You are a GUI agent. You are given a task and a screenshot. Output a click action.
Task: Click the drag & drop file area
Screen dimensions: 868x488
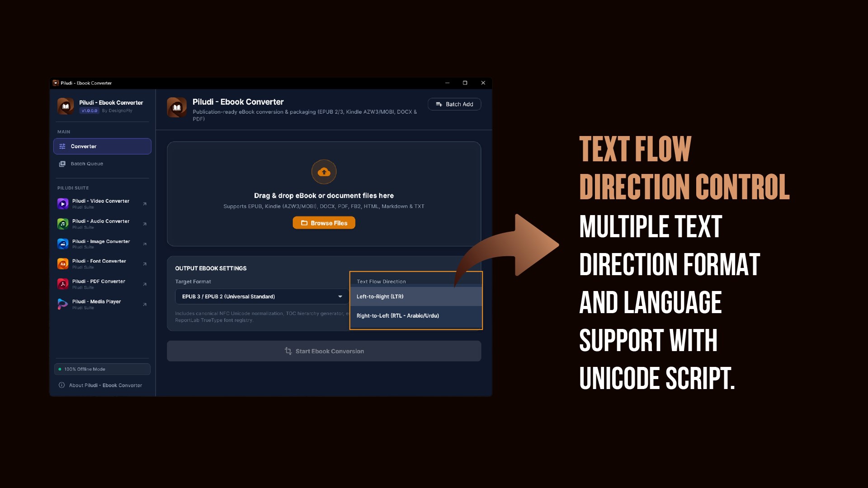[x=324, y=194]
